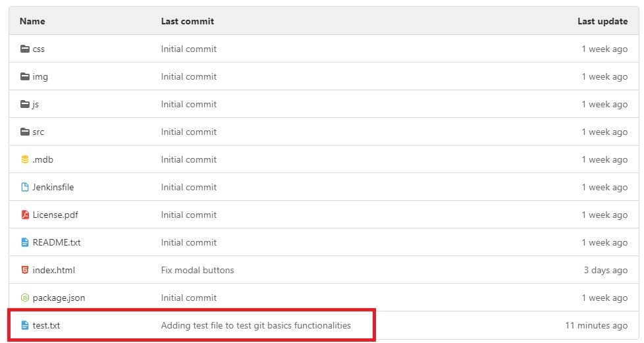Click the js folder icon
The width and height of the screenshot is (644, 343).
click(x=25, y=104)
